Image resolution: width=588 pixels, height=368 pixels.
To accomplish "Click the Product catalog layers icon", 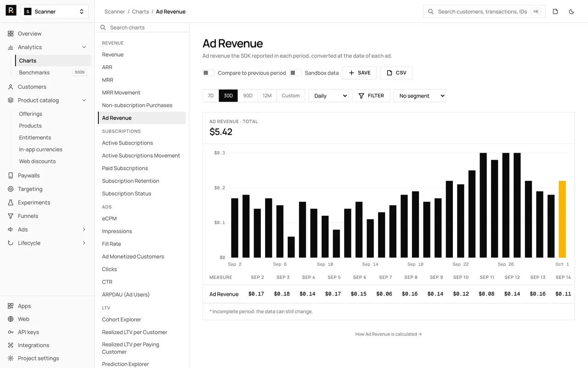I will [x=11, y=100].
